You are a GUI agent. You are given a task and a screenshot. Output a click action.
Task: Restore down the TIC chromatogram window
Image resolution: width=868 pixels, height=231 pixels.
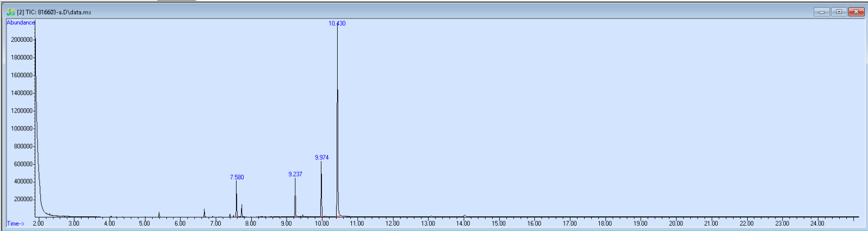(x=839, y=12)
